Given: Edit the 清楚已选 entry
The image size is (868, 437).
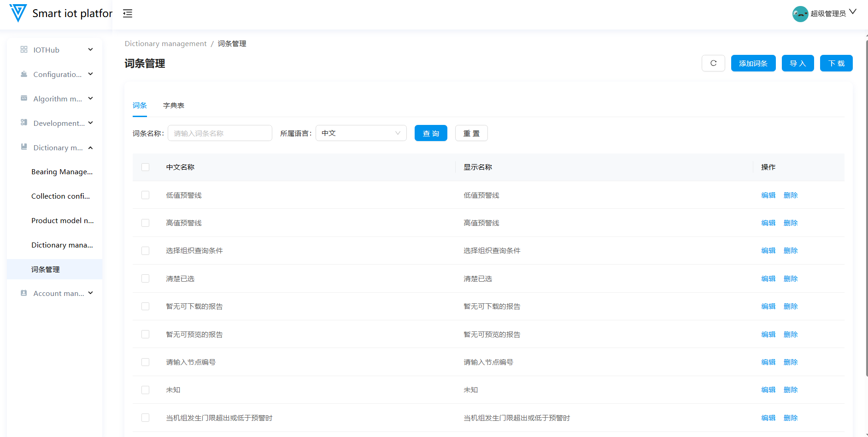Looking at the screenshot, I should 768,278.
